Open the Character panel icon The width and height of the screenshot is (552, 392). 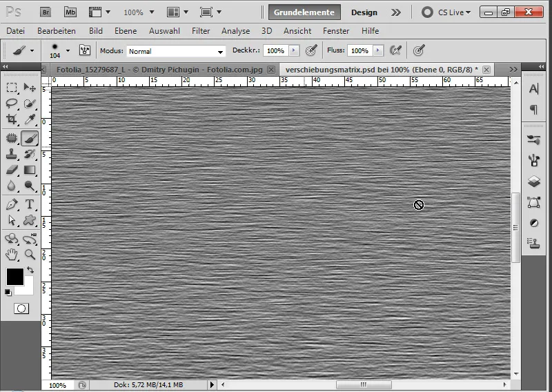pyautogui.click(x=533, y=89)
